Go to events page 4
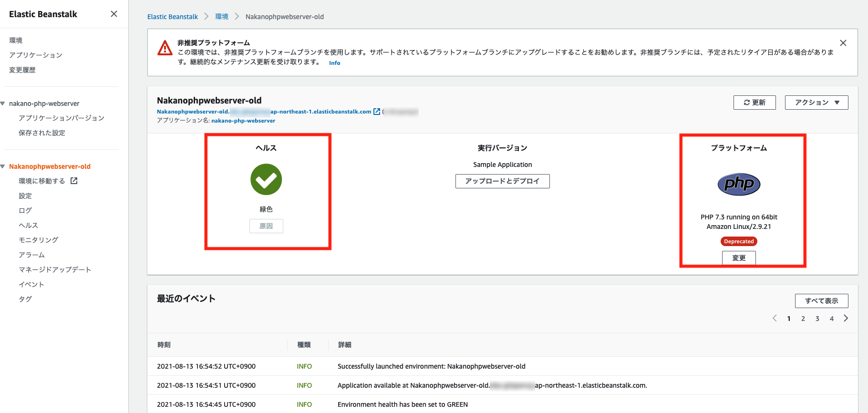The image size is (868, 413). point(832,319)
